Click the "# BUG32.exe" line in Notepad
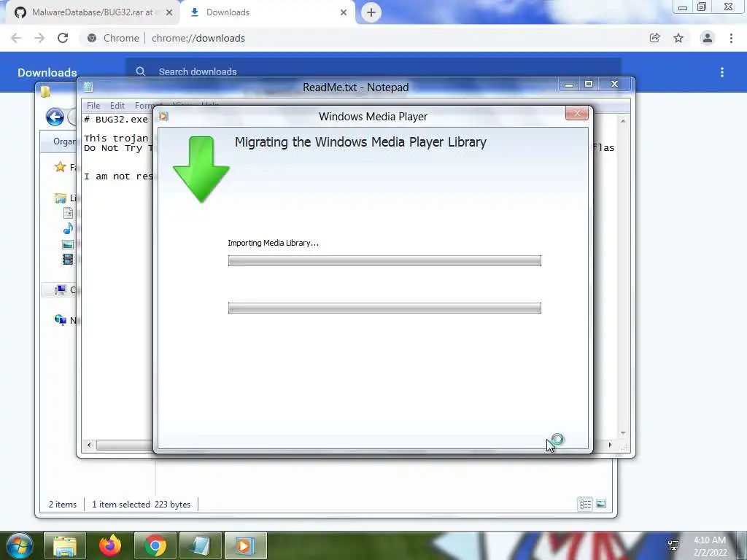 point(116,120)
